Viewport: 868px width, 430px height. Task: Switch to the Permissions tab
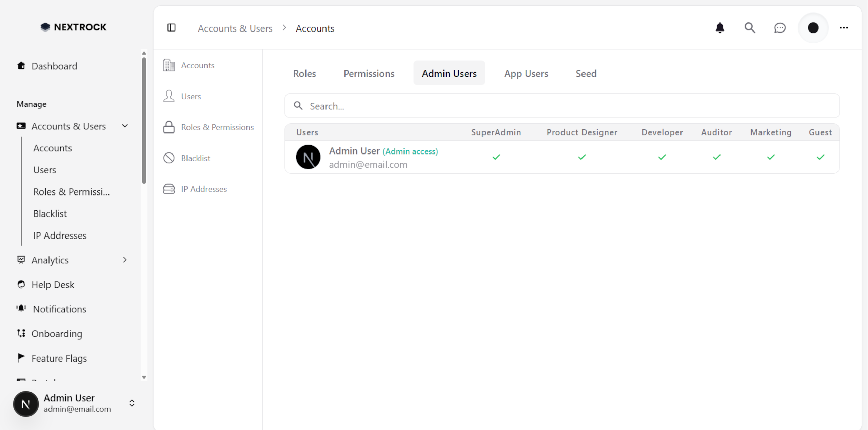369,73
